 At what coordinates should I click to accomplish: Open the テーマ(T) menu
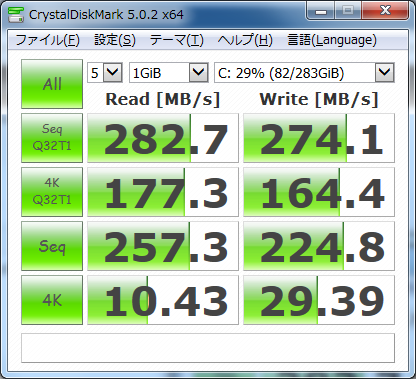pyautogui.click(x=176, y=40)
